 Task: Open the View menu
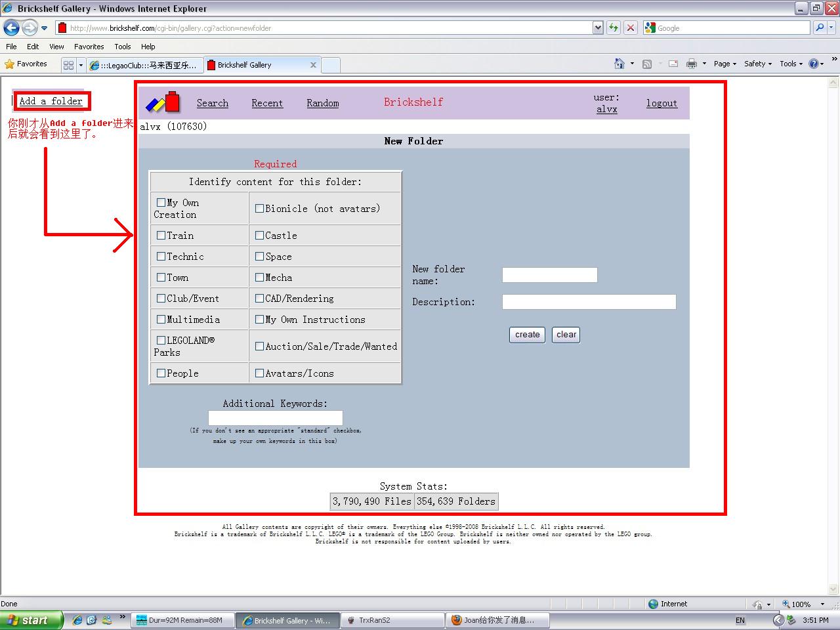tap(56, 47)
